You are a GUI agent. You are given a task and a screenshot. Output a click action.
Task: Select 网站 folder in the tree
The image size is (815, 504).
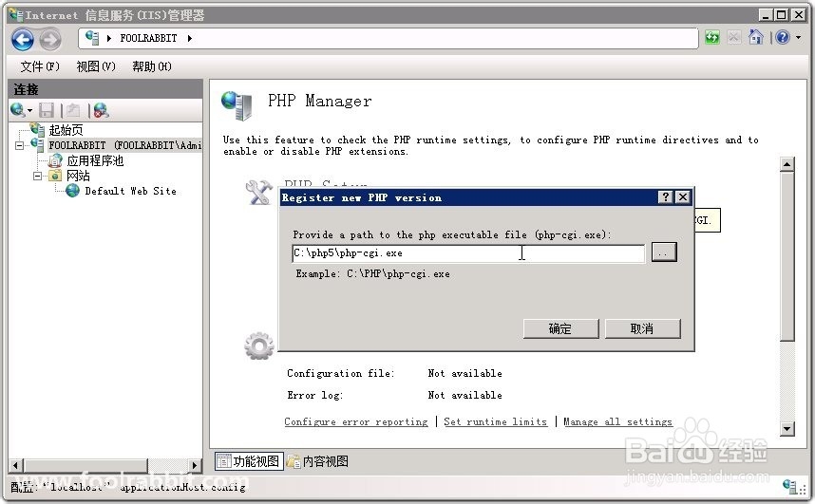click(x=78, y=176)
